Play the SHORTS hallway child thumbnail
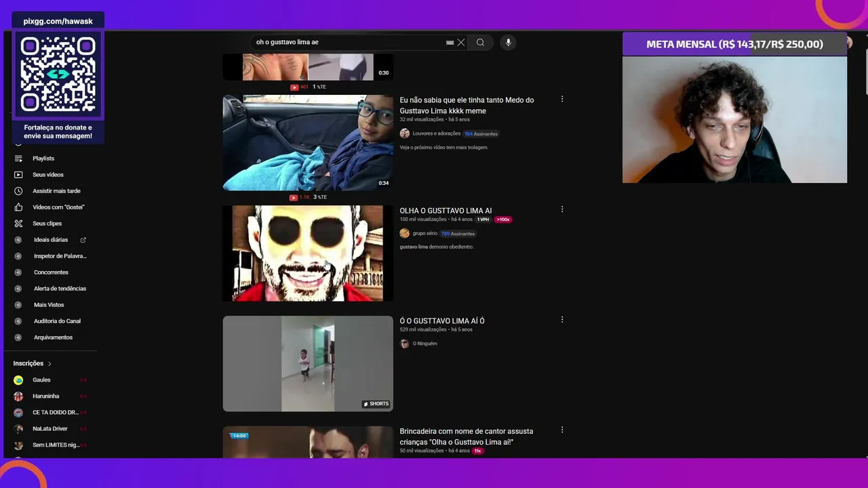 tap(308, 364)
